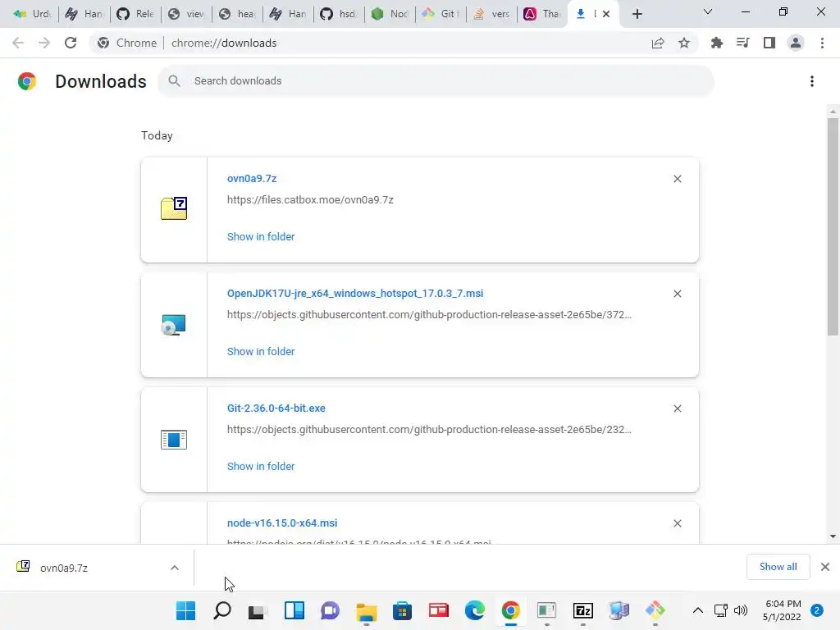Viewport: 840px width, 630px height.
Task: Click the scrollbar down arrow
Action: pyautogui.click(x=833, y=536)
